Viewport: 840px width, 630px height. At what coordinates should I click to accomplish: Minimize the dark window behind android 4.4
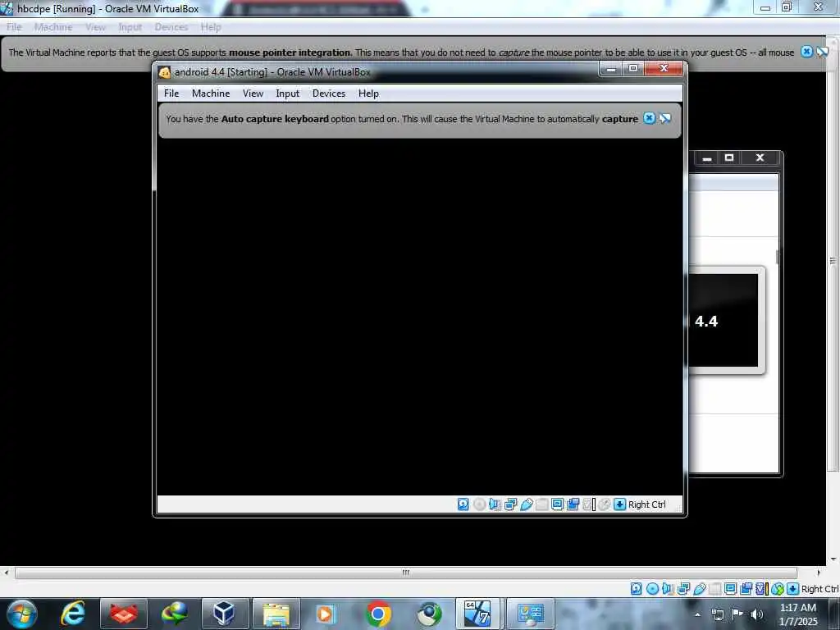(x=707, y=157)
